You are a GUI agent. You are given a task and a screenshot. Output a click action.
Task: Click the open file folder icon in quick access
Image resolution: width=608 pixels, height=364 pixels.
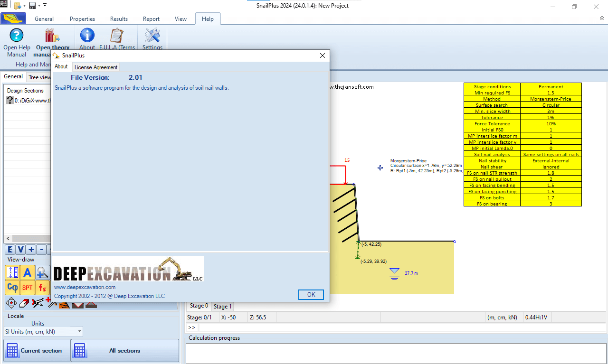click(18, 6)
